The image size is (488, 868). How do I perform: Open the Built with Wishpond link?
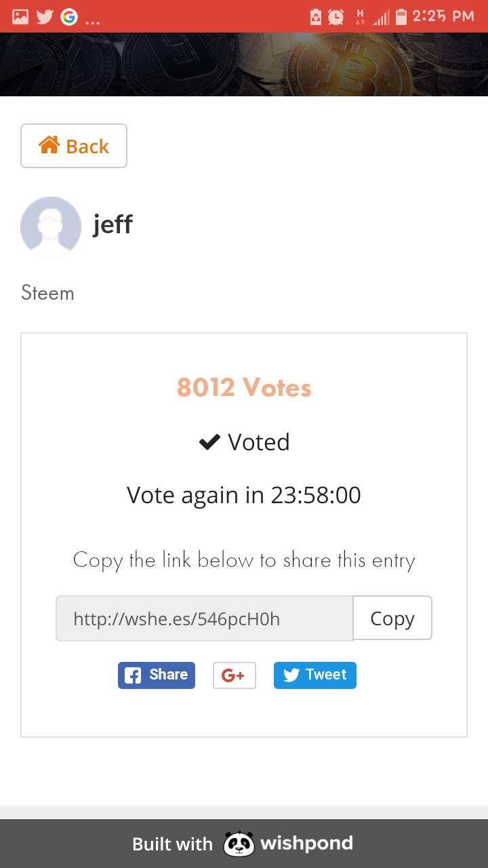(x=243, y=844)
